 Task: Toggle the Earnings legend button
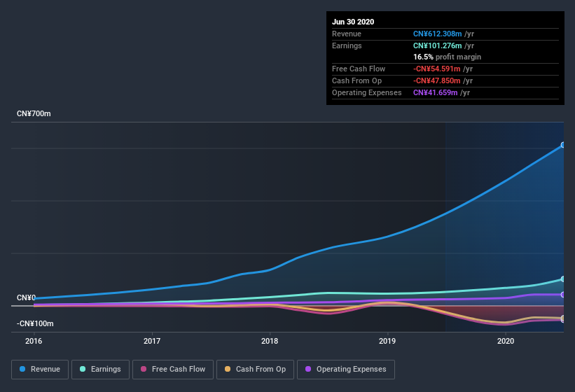[x=100, y=370]
